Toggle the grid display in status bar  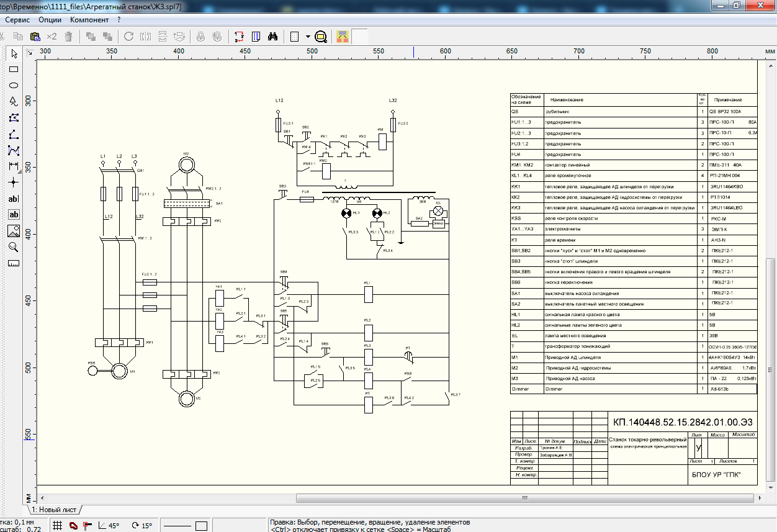coord(57,525)
